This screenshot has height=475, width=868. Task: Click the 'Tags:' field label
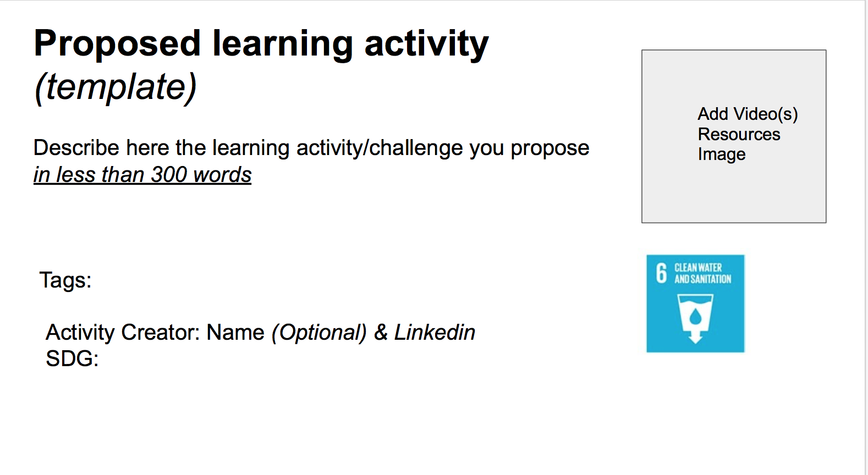click(x=65, y=280)
